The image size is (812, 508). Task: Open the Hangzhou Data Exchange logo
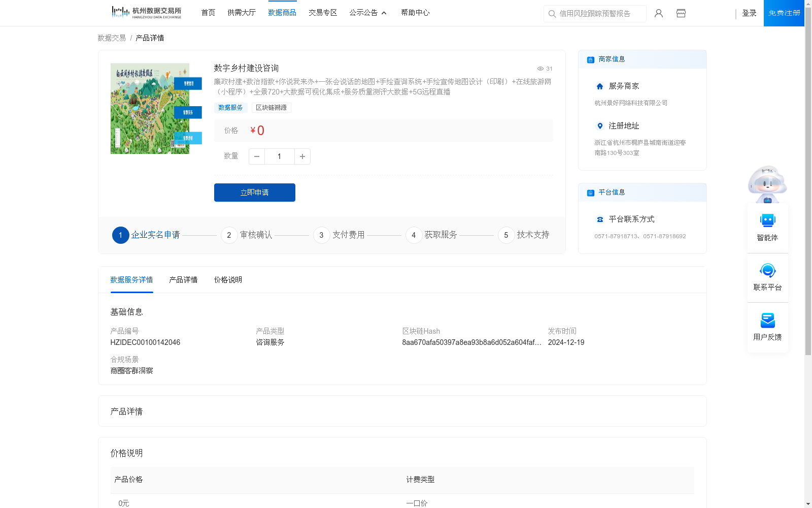point(146,13)
